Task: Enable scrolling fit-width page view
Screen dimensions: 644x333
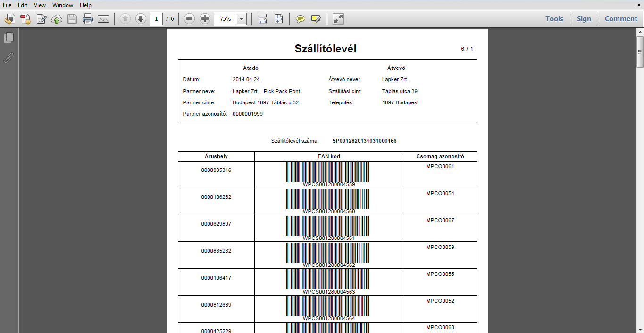Action: click(x=263, y=19)
